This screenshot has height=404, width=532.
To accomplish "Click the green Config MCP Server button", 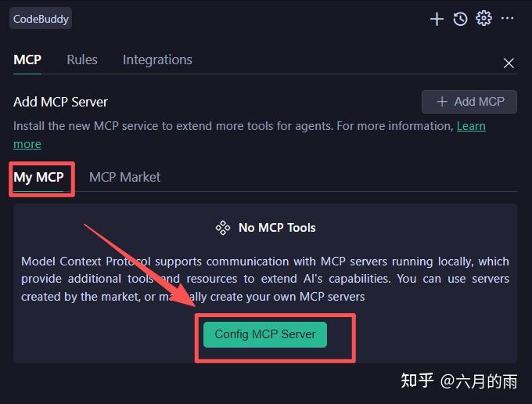I will point(265,334).
